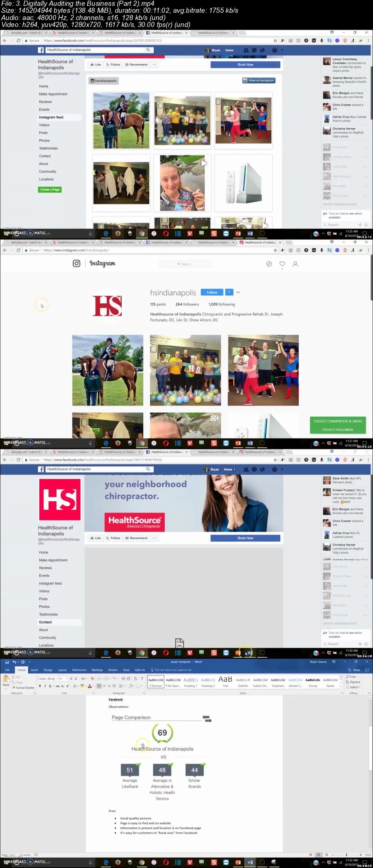Open the Change Case Aa dropdown in Word
The image size is (373, 868).
coord(84,678)
